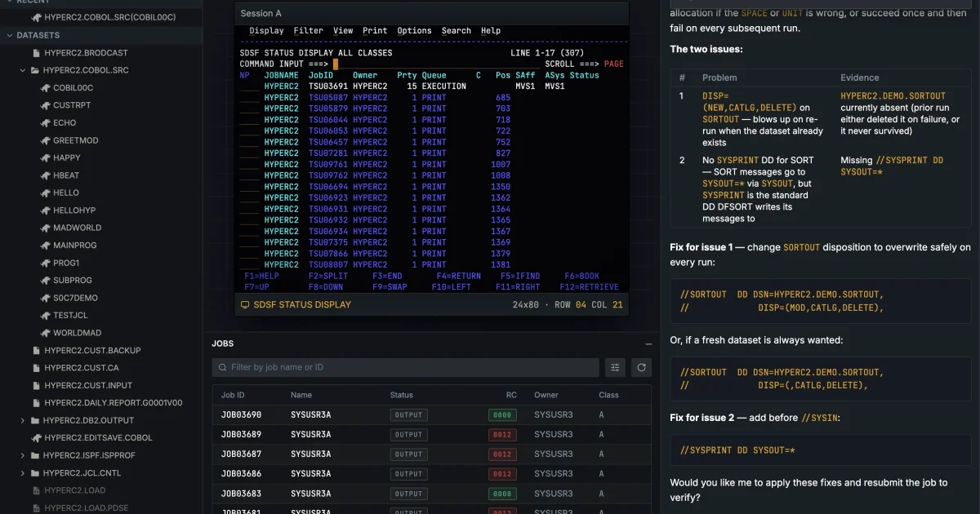980x514 pixels.
Task: Click the F12=RETRIEVE function key
Action: tap(589, 287)
